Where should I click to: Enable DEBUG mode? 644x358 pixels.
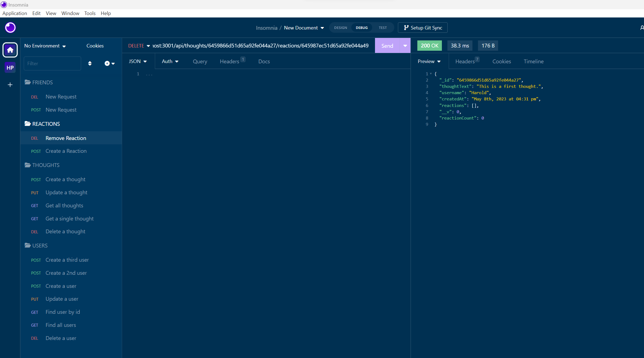361,28
